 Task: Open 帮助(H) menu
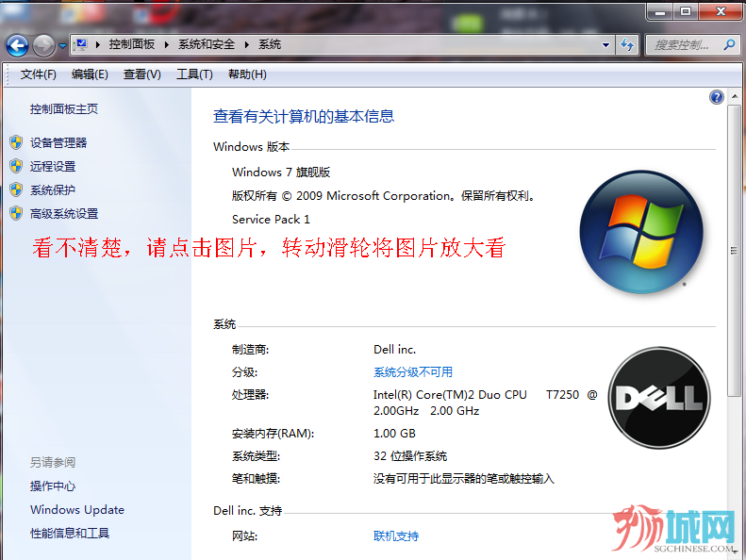pos(247,74)
